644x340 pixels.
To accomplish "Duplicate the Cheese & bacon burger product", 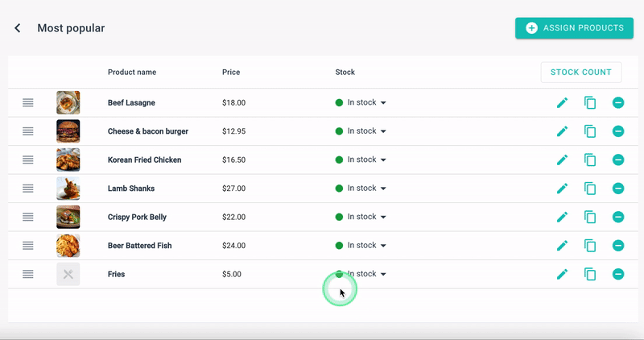I will 590,131.
